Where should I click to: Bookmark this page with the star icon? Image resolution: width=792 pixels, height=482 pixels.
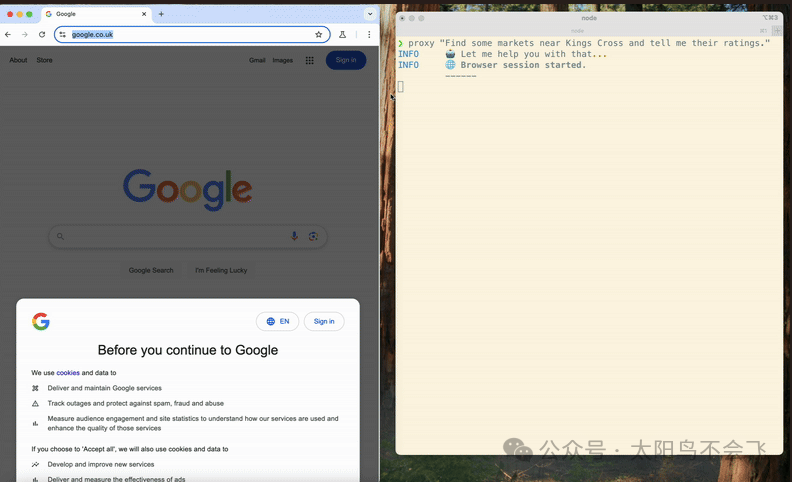(318, 34)
